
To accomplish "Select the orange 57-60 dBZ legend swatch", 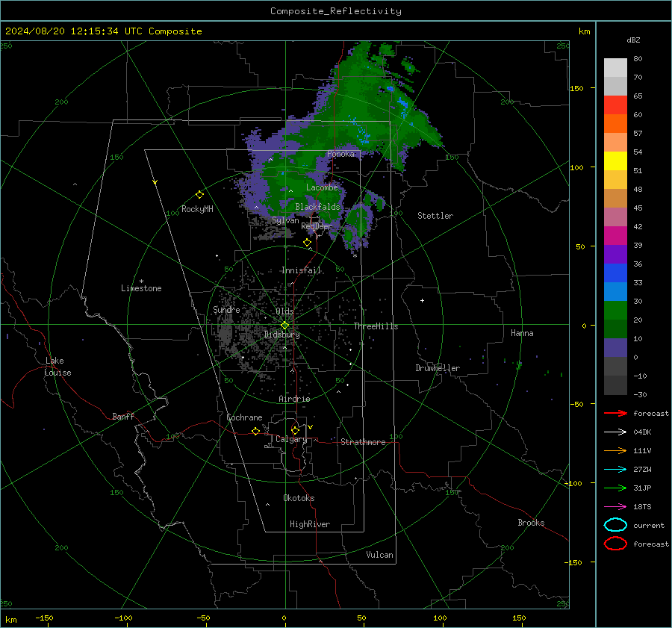I will coord(615,124).
